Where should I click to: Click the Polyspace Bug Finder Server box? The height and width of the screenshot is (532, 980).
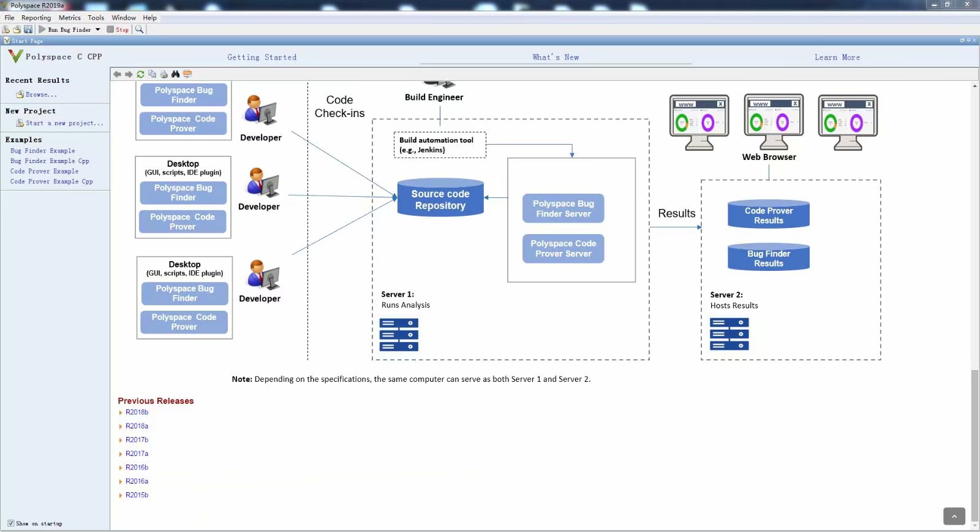(563, 208)
